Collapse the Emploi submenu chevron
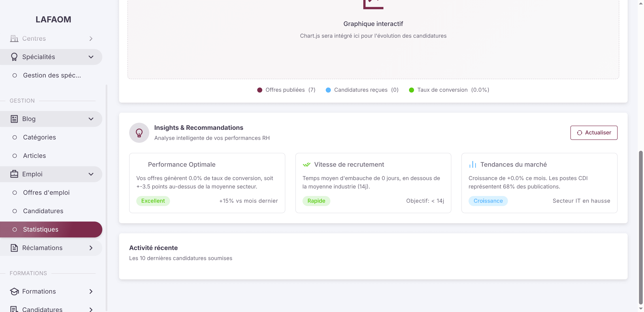Image resolution: width=644 pixels, height=312 pixels. pyautogui.click(x=91, y=174)
